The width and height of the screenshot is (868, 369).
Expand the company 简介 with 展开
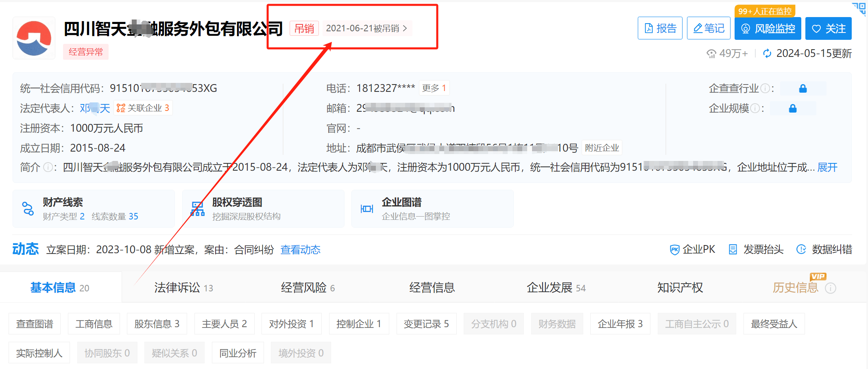[x=827, y=167]
